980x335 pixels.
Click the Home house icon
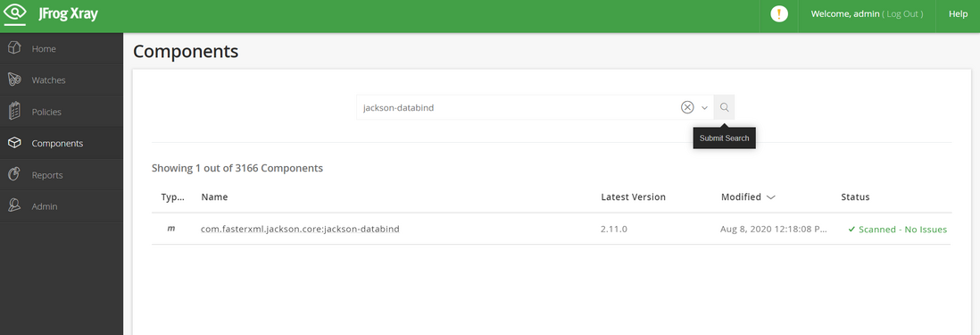(14, 48)
